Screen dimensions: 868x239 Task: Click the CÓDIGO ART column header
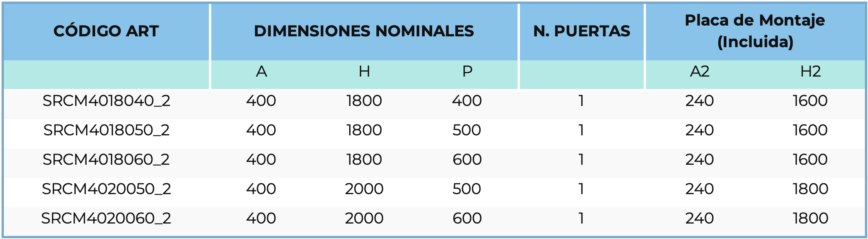[x=106, y=31]
